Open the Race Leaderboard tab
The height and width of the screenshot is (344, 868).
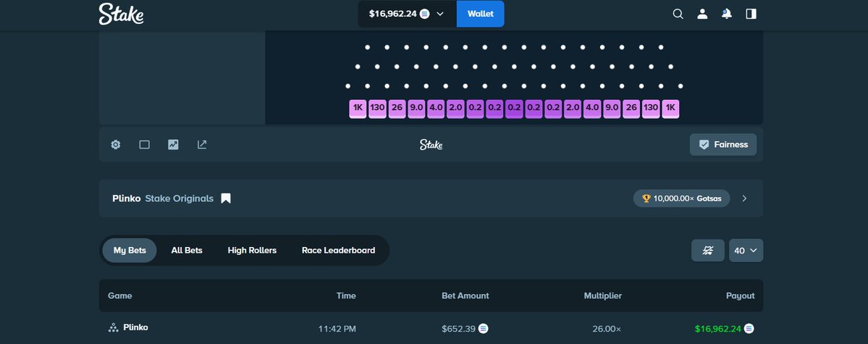pos(338,251)
